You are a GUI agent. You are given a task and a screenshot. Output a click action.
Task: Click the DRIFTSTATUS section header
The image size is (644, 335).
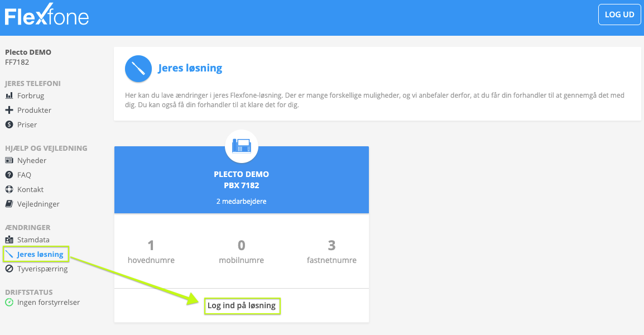29,292
